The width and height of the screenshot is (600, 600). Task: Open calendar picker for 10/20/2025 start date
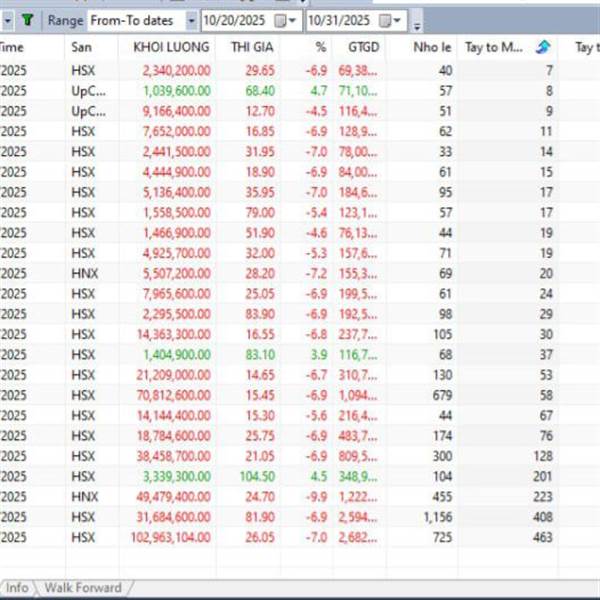coord(285,20)
